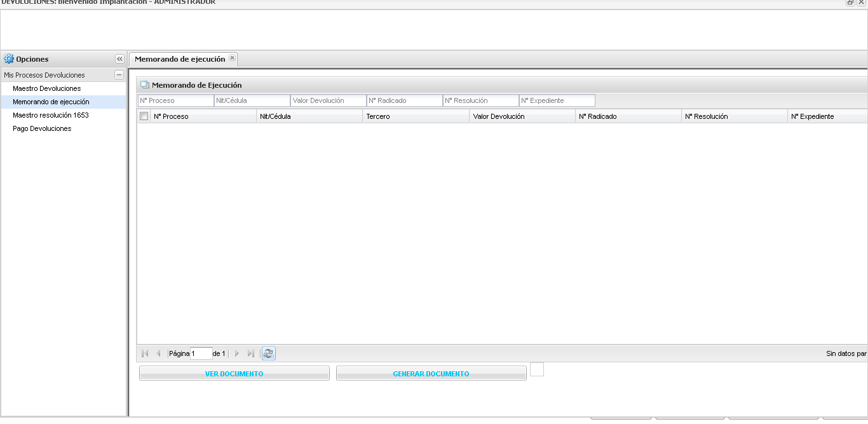Jump to the last page arrow
The width and height of the screenshot is (868, 424).
pos(251,353)
